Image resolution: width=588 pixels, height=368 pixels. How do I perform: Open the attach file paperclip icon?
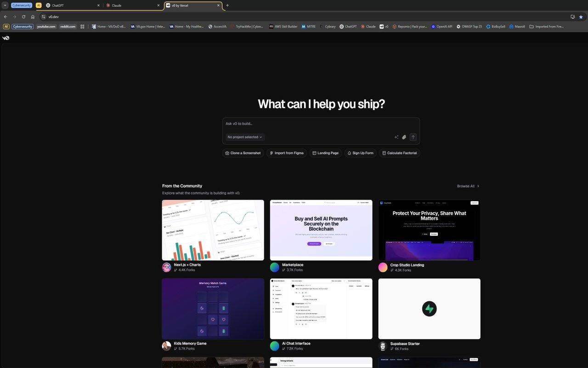click(404, 137)
